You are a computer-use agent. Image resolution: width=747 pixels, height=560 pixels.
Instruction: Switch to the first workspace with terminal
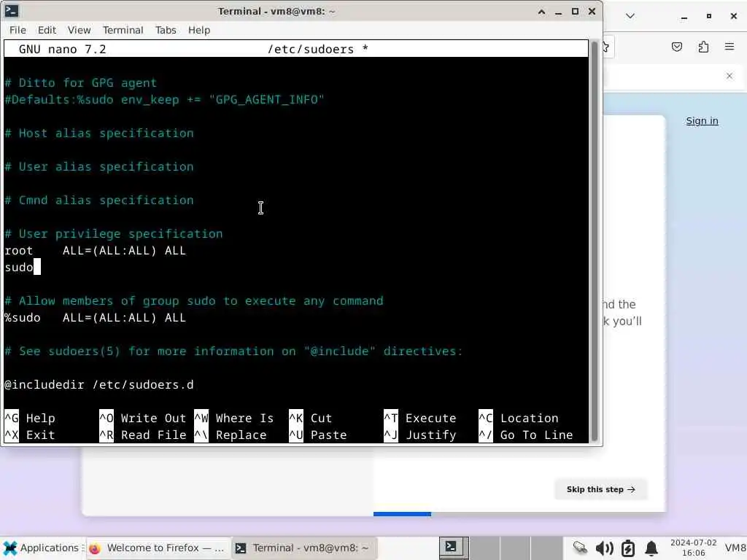454,548
